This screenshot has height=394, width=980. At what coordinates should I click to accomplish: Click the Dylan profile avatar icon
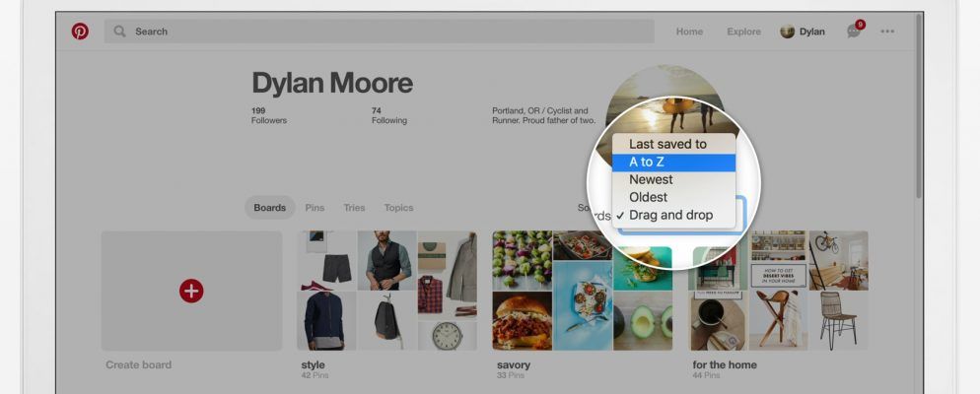point(787,32)
